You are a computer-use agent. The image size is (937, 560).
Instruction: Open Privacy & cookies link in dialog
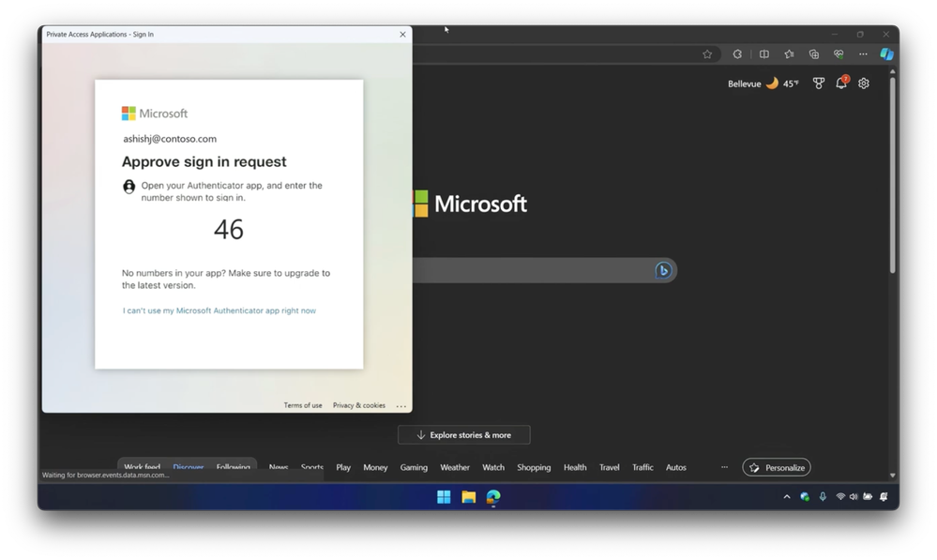(x=358, y=405)
